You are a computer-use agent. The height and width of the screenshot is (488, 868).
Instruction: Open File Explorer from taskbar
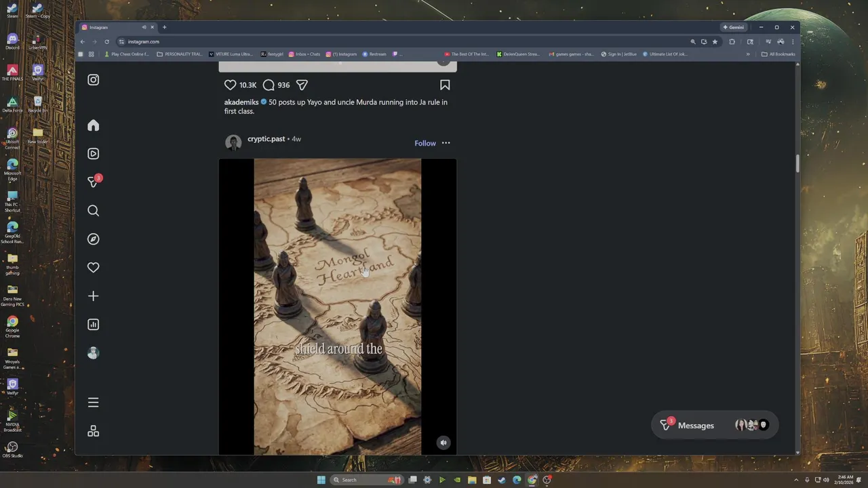pyautogui.click(x=472, y=480)
